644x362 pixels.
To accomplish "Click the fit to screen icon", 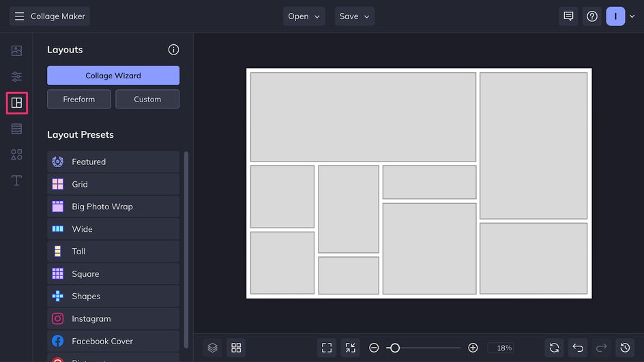I will [327, 348].
